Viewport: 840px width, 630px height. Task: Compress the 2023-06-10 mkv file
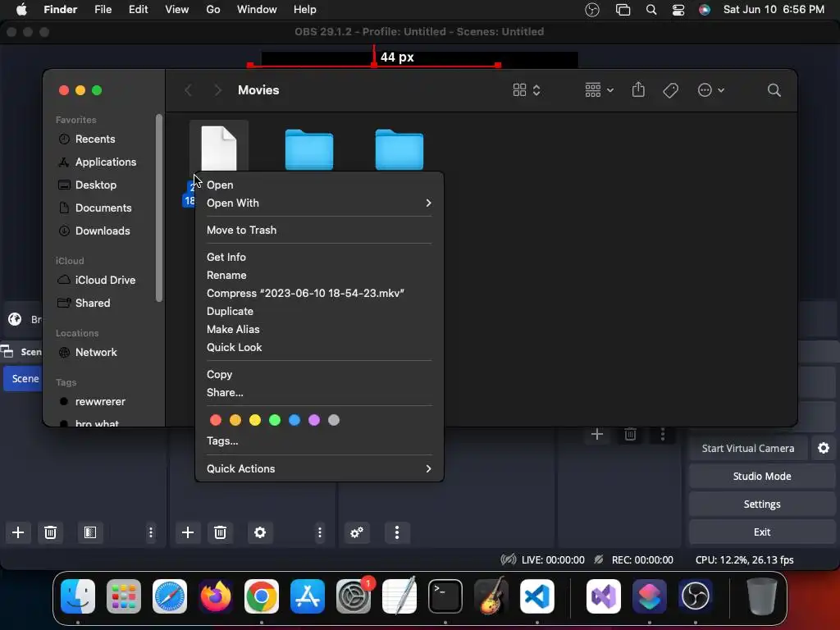319,293
